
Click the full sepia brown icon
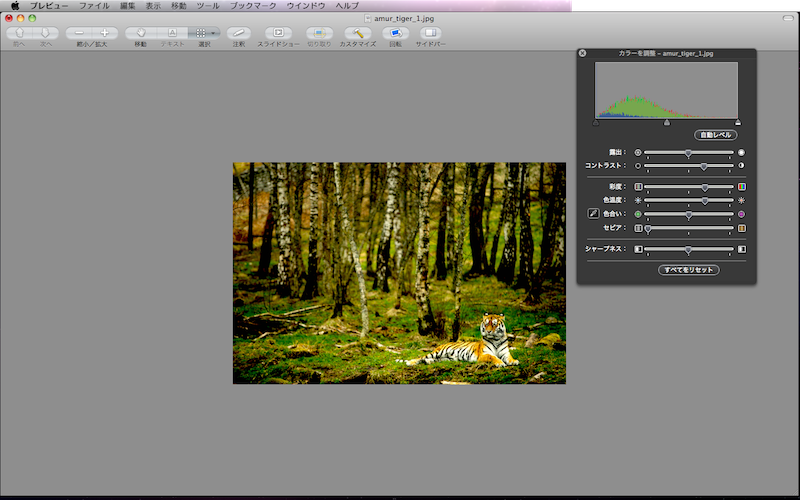click(742, 229)
